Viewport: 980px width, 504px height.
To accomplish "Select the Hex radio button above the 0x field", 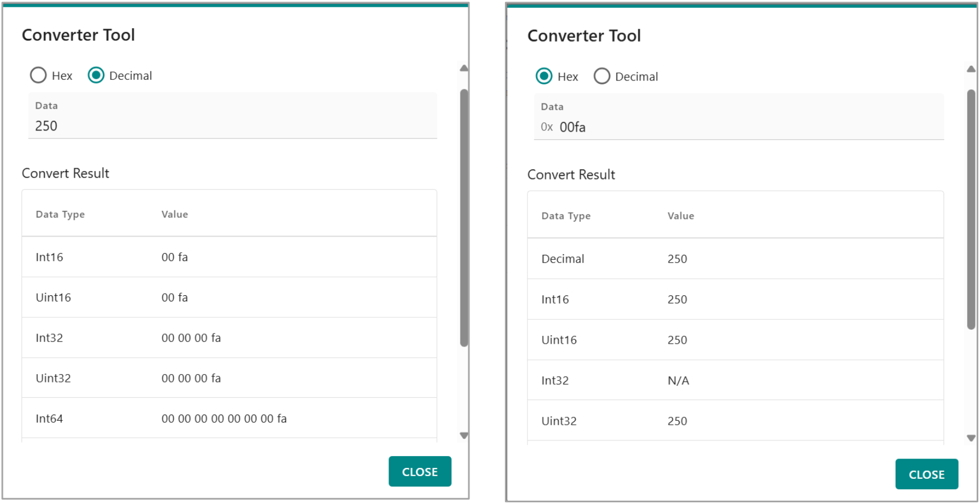I will [x=544, y=76].
